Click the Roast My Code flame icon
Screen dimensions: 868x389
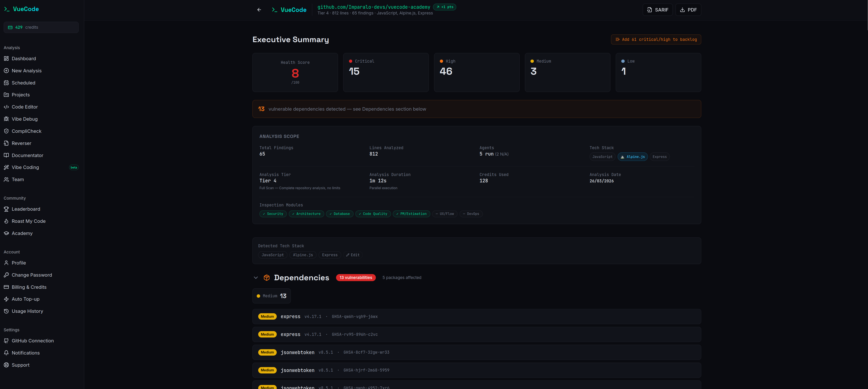[6, 221]
